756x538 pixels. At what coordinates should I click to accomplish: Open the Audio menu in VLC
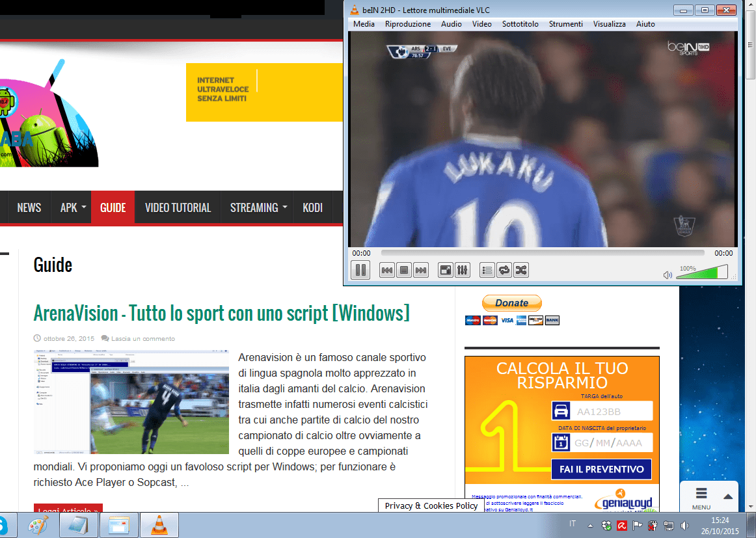pyautogui.click(x=452, y=24)
